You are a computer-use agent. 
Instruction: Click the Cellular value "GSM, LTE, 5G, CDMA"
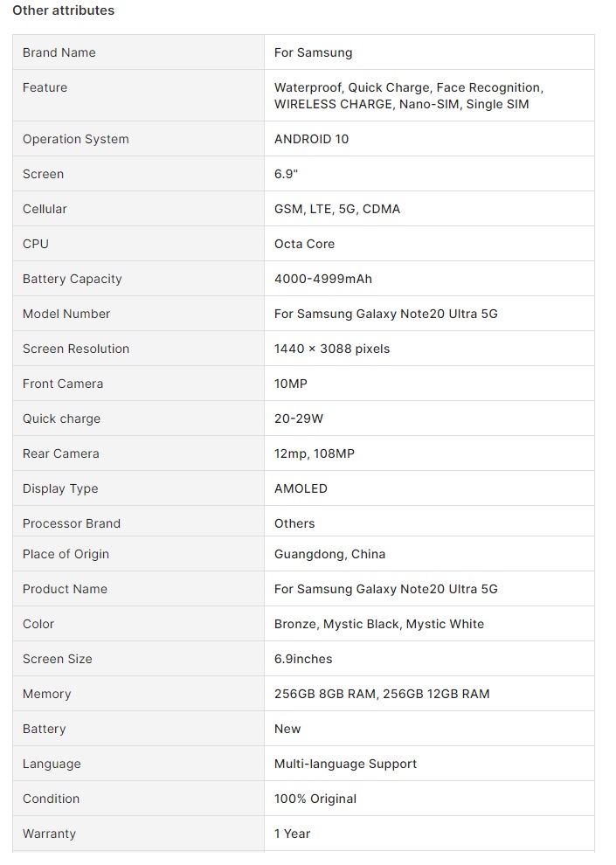pyautogui.click(x=336, y=209)
